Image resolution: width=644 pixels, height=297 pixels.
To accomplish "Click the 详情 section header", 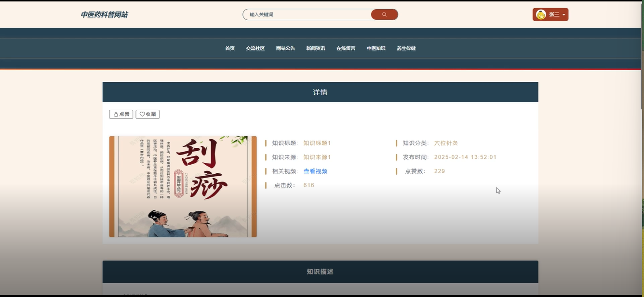I will pyautogui.click(x=320, y=92).
